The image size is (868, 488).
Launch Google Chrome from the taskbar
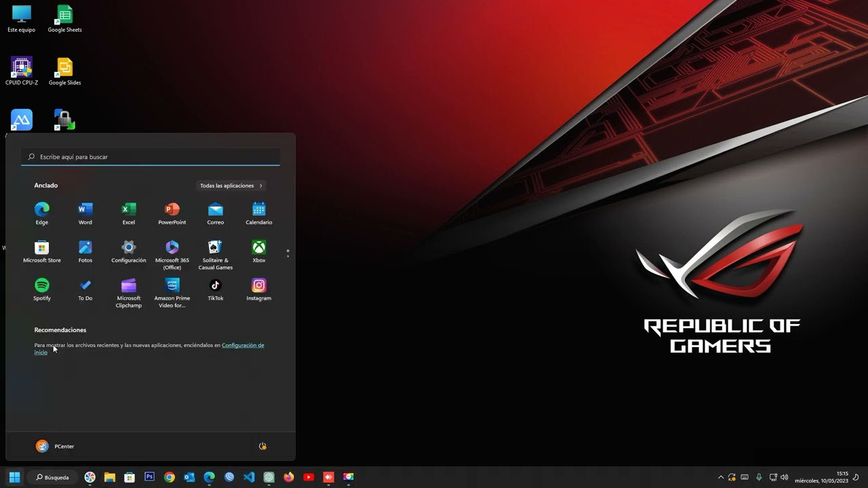pos(170,477)
